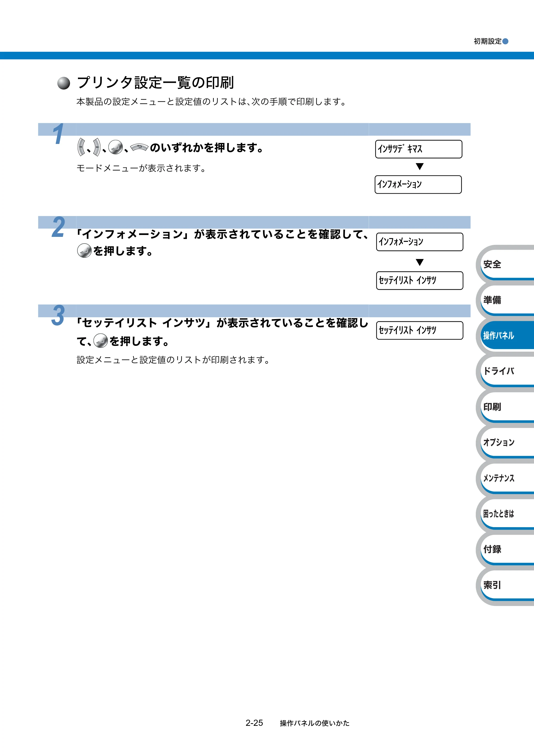Screen dimensions: 534x756
Task: Click the Set button icon in step 2
Action: point(84,251)
